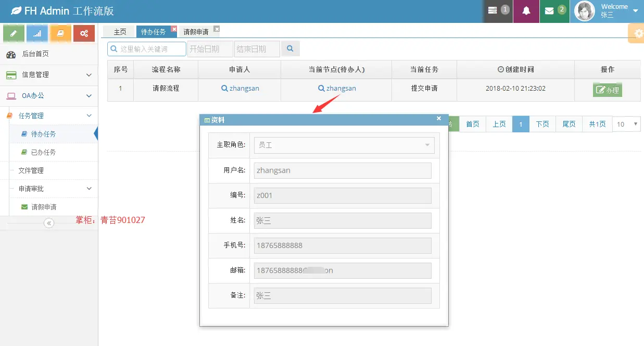Image resolution: width=644 pixels, height=346 pixels.
Task: Open the Welcome 张三 user dropdown
Action: click(x=607, y=11)
